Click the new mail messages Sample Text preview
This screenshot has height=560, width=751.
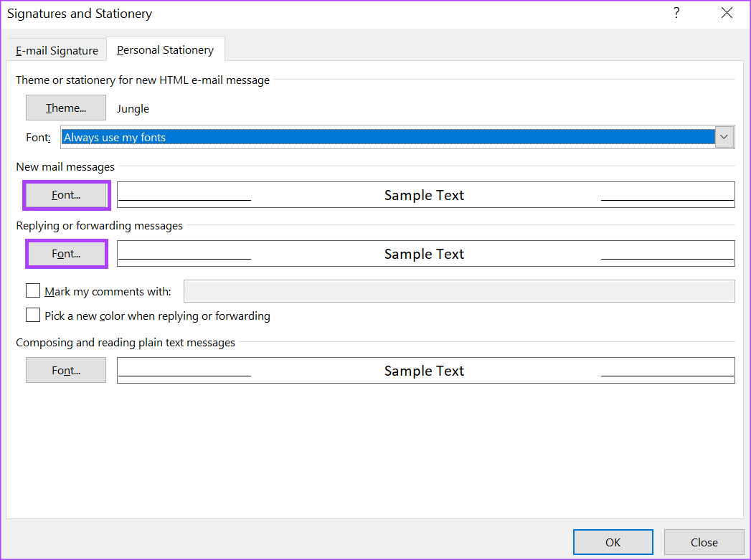(x=426, y=195)
